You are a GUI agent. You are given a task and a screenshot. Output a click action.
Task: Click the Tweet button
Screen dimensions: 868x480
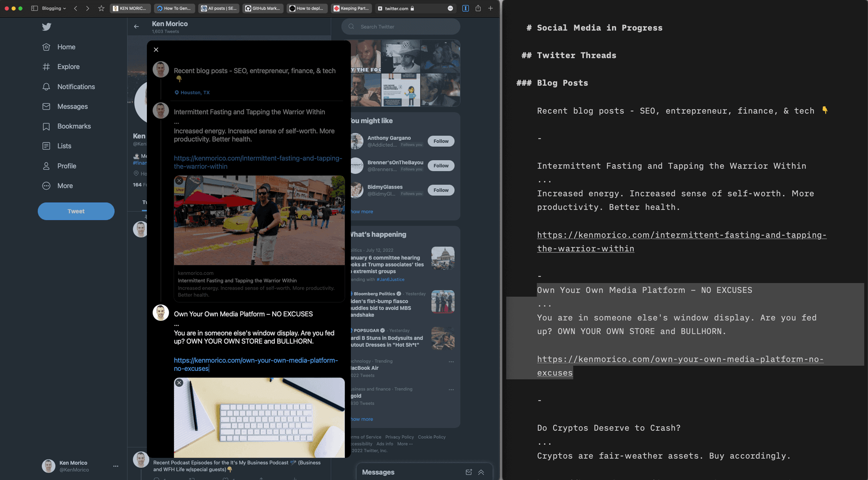[75, 211]
